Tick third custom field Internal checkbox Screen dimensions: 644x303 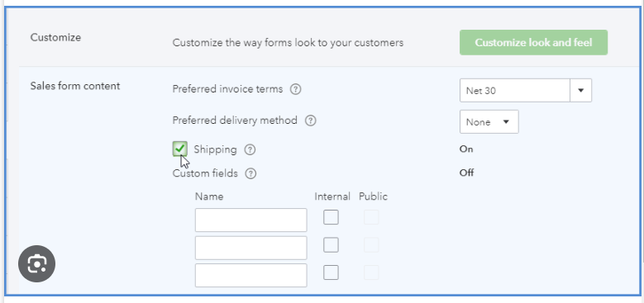[331, 272]
